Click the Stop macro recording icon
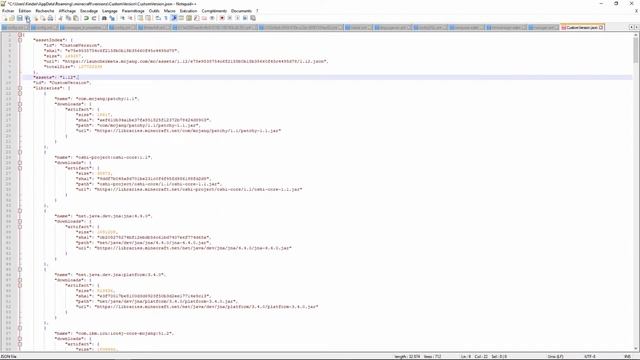The image size is (640, 360). coord(230,18)
